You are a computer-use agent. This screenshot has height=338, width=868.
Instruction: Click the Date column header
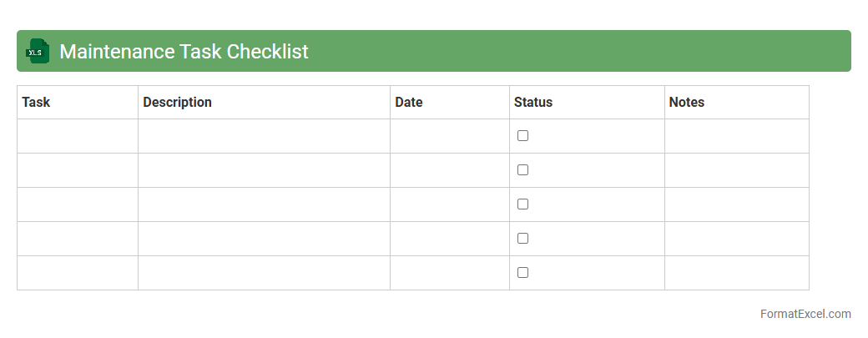409,103
